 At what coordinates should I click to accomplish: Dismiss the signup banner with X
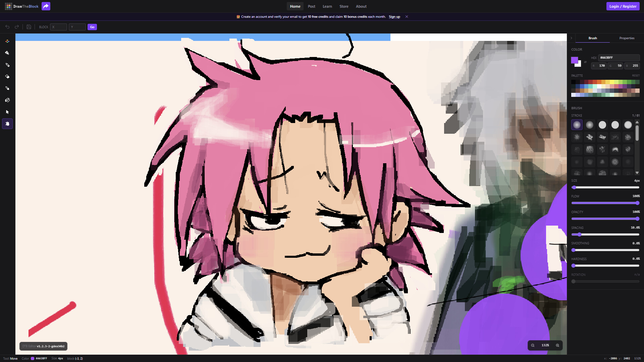pyautogui.click(x=407, y=17)
